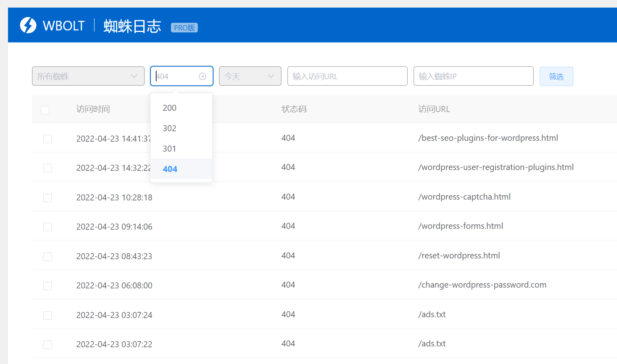617x364 pixels.
Task: Select the highlighted 404 option
Action: (170, 169)
